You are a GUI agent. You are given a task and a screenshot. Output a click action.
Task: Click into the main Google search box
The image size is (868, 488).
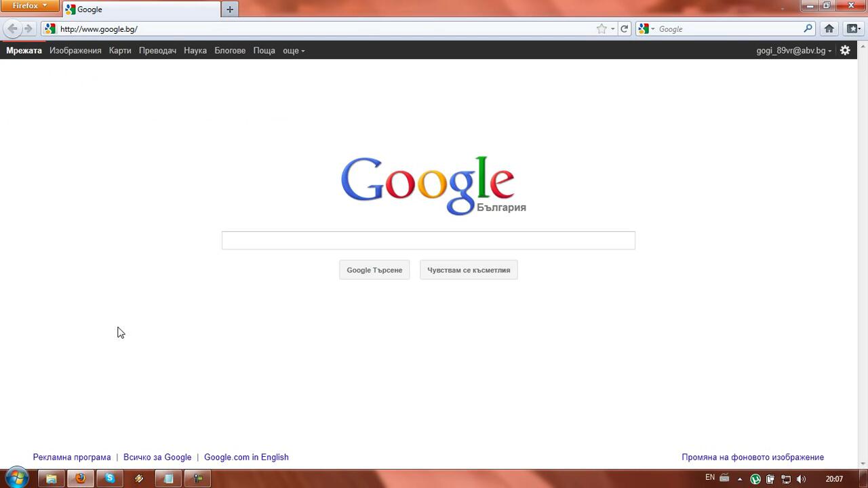(428, 240)
